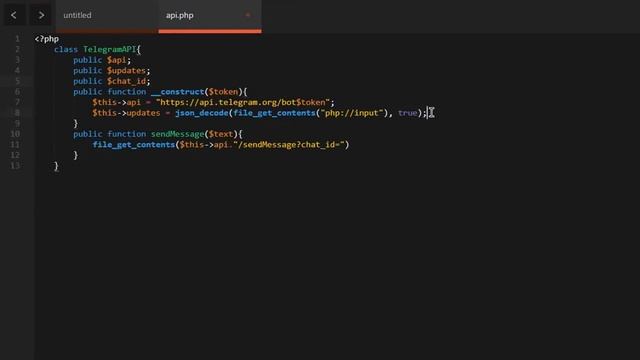The width and height of the screenshot is (640, 360).
Task: Click the '/sendMessage?chat_id=' string
Action: pyautogui.click(x=289, y=145)
